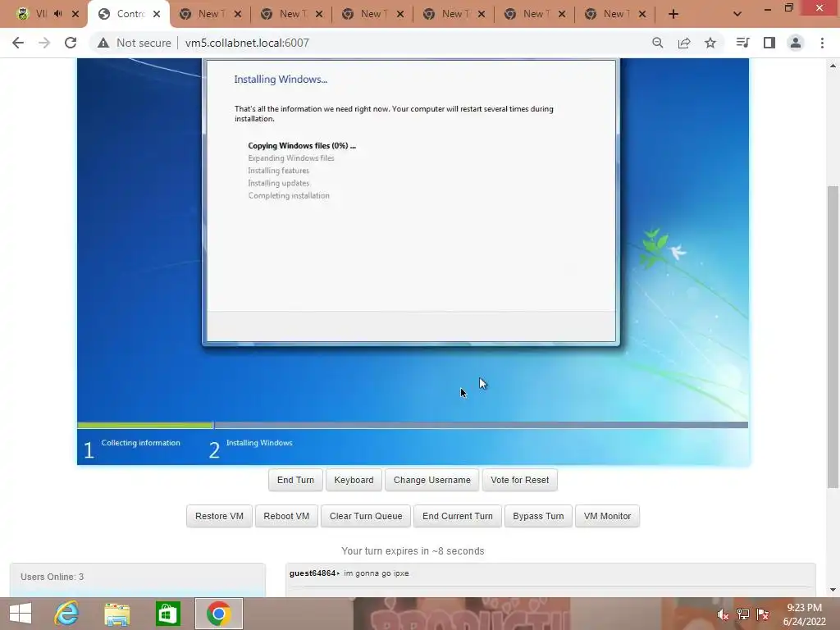Click 'Installing updates' step text
This screenshot has height=630, width=840.
pos(279,183)
